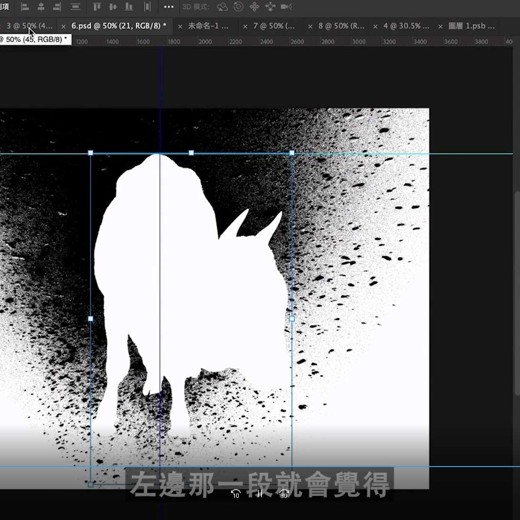Image resolution: width=520 pixels, height=520 pixels.
Task: Close the 圖層 1.psb document tab
Action: coord(441,26)
